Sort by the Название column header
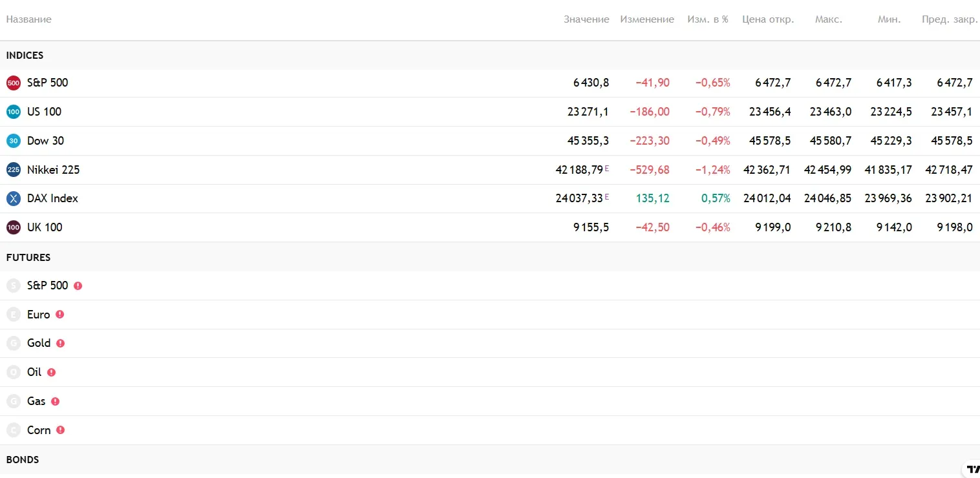The height and width of the screenshot is (478, 980). [29, 19]
